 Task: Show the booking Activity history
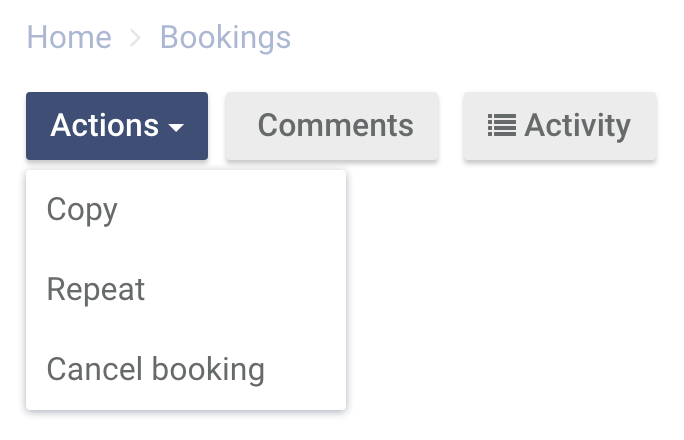point(560,126)
